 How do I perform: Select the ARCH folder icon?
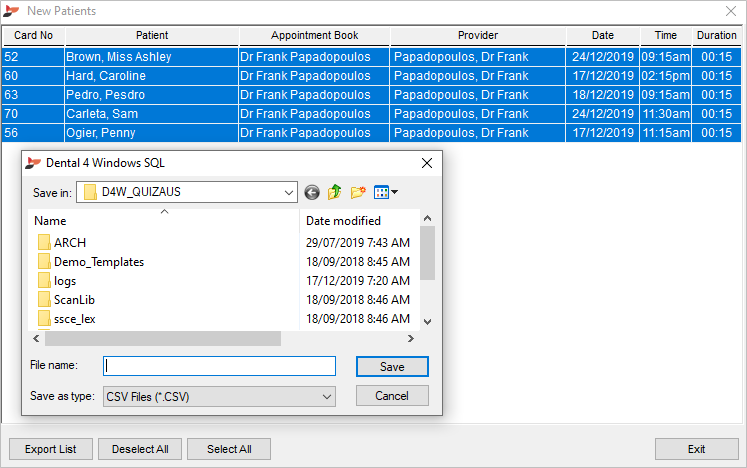(x=44, y=242)
